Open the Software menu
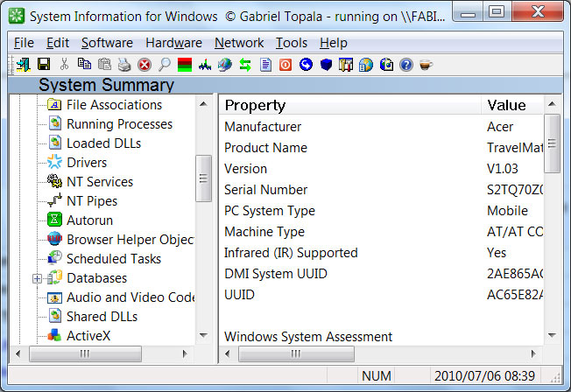 pyautogui.click(x=107, y=43)
